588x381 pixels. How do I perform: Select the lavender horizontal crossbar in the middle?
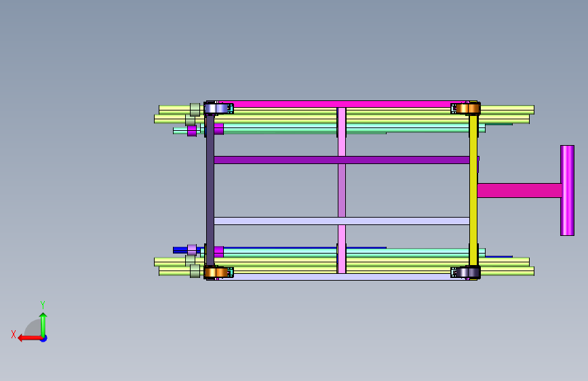pos(342,221)
